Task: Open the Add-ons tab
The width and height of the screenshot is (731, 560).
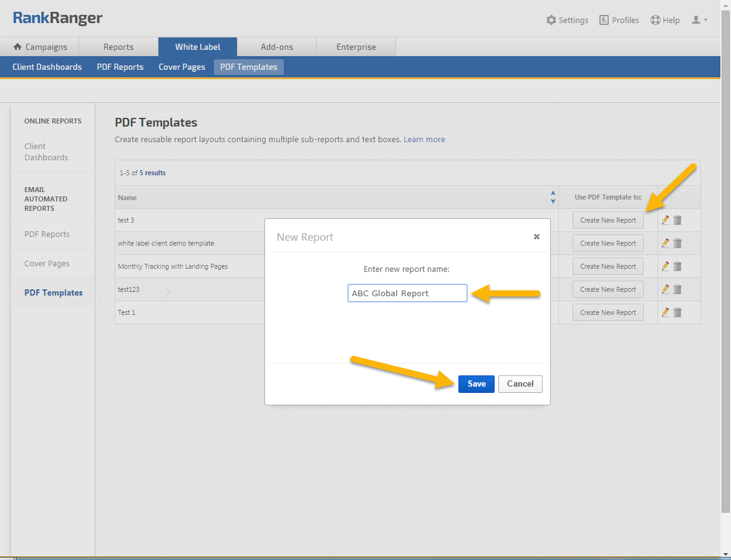Action: click(277, 47)
